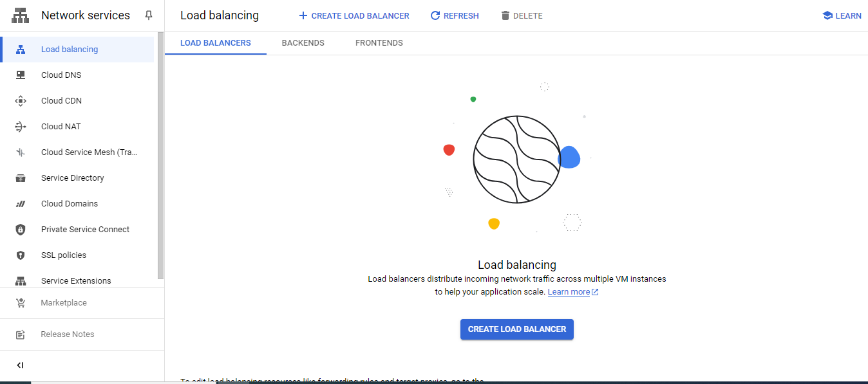Click the blue CREATE LOAD BALANCER button
Screen dimensions: 868x384
pos(516,329)
